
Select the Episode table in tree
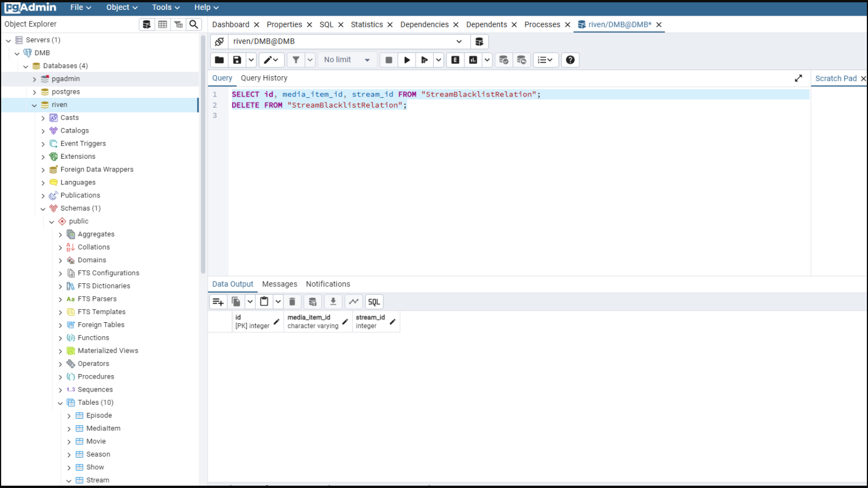pos(99,416)
